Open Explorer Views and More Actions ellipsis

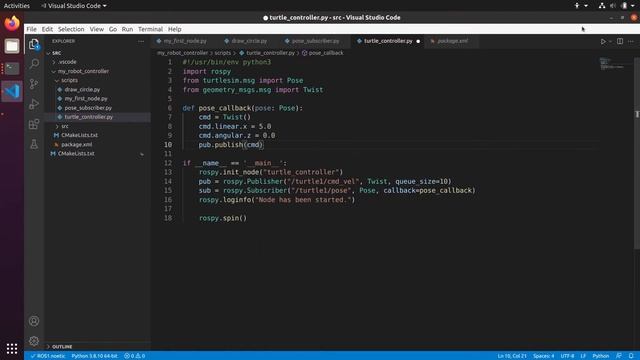(x=141, y=41)
